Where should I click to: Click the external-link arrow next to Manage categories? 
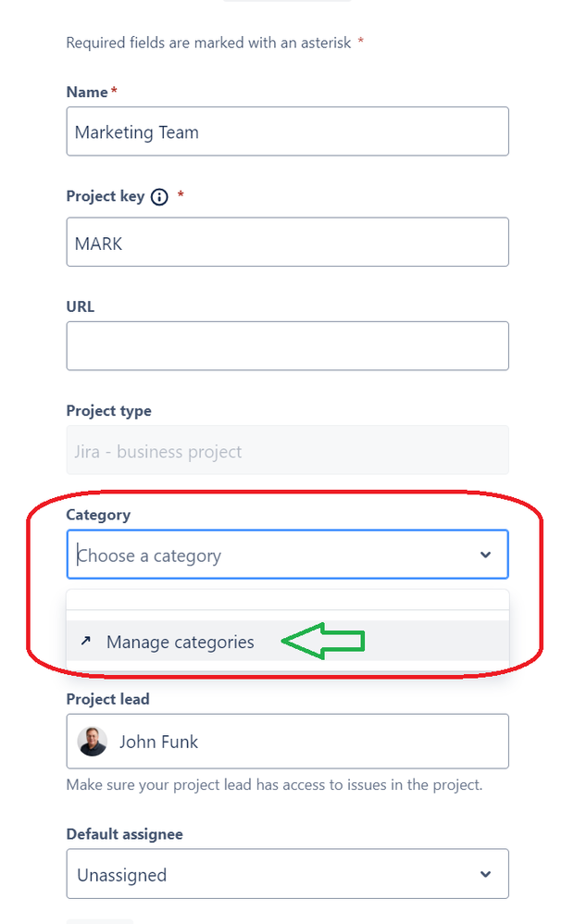tap(87, 641)
